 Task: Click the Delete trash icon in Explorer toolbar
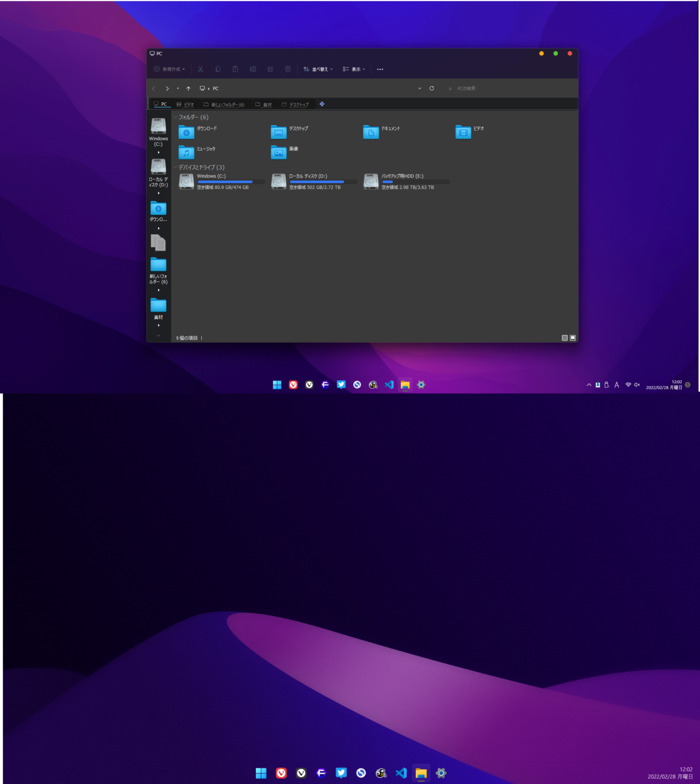click(x=288, y=69)
